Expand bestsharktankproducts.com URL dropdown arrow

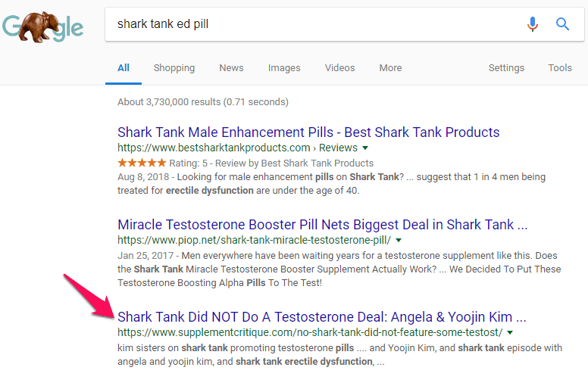[x=365, y=148]
